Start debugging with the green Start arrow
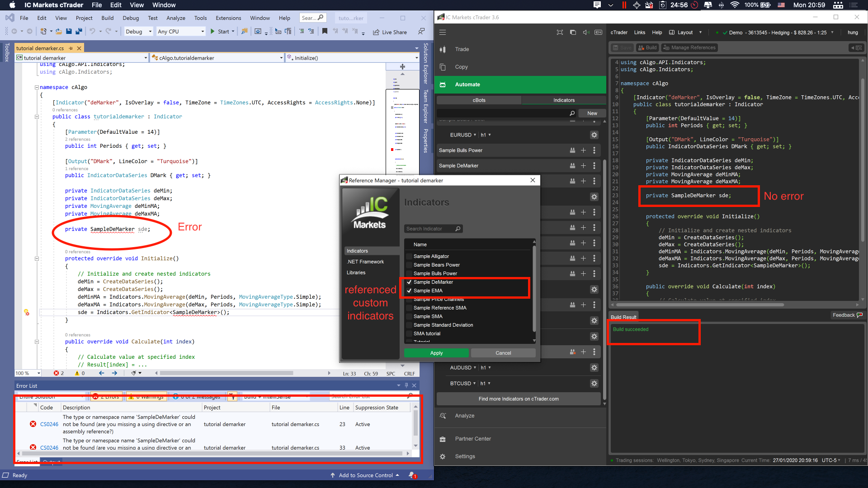The image size is (868, 488). click(x=212, y=31)
